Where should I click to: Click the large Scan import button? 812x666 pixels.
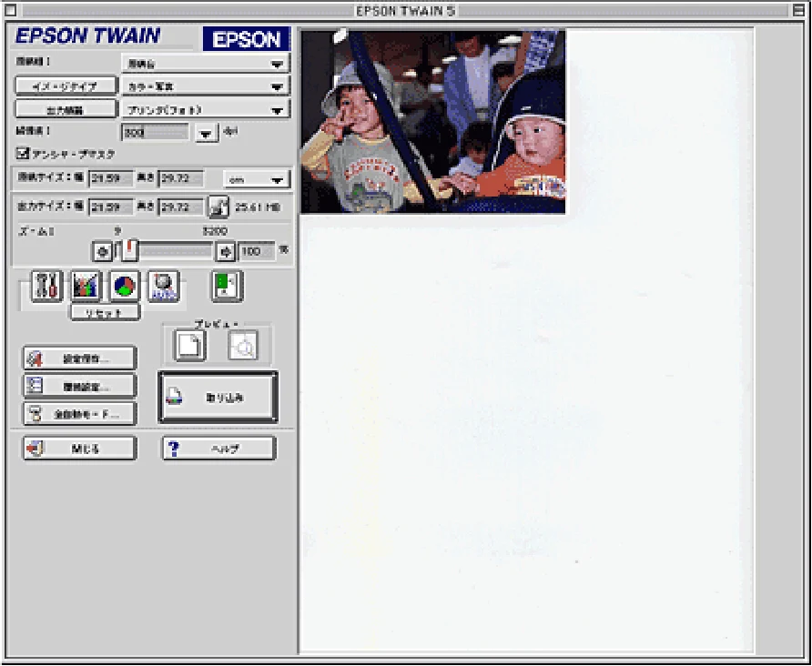click(218, 397)
